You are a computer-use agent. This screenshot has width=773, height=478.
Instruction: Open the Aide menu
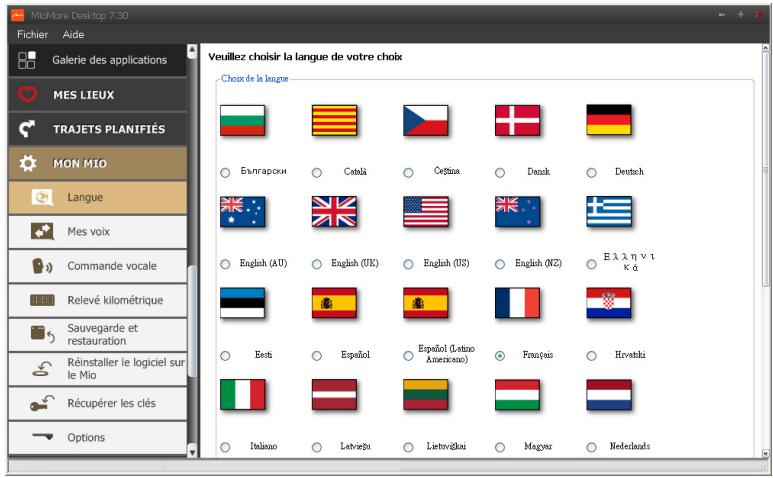point(73,34)
